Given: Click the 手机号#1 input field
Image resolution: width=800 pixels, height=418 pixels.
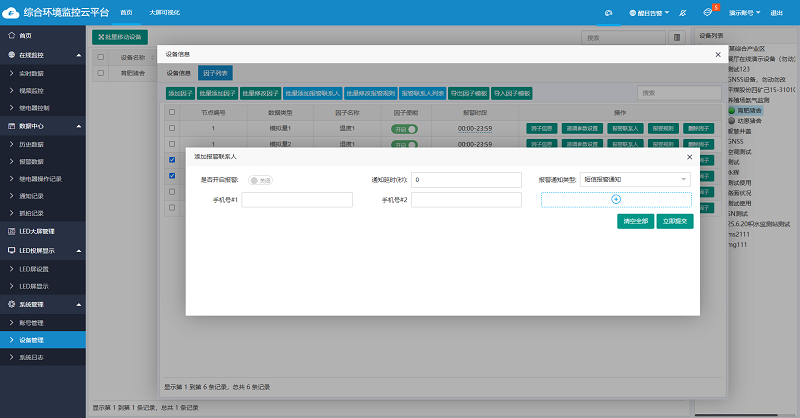Looking at the screenshot, I should click(x=297, y=200).
